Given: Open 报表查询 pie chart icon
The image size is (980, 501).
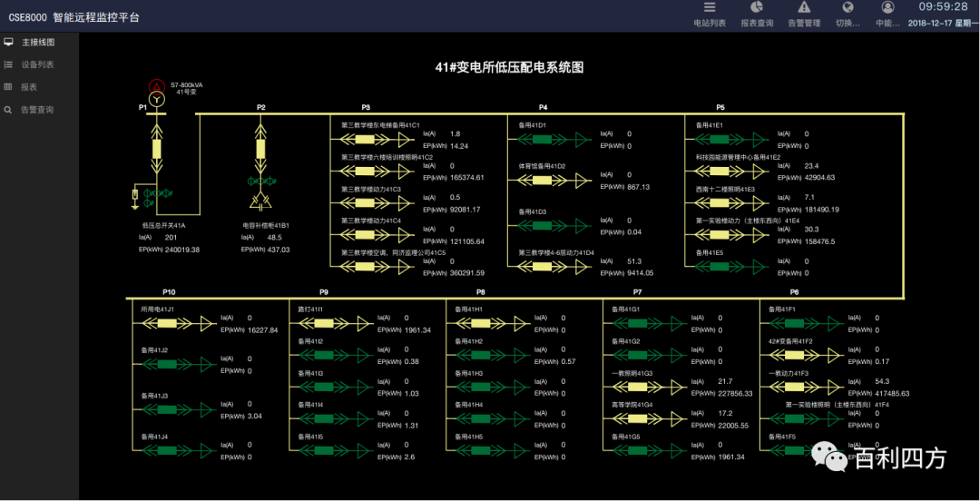Looking at the screenshot, I should [x=757, y=7].
